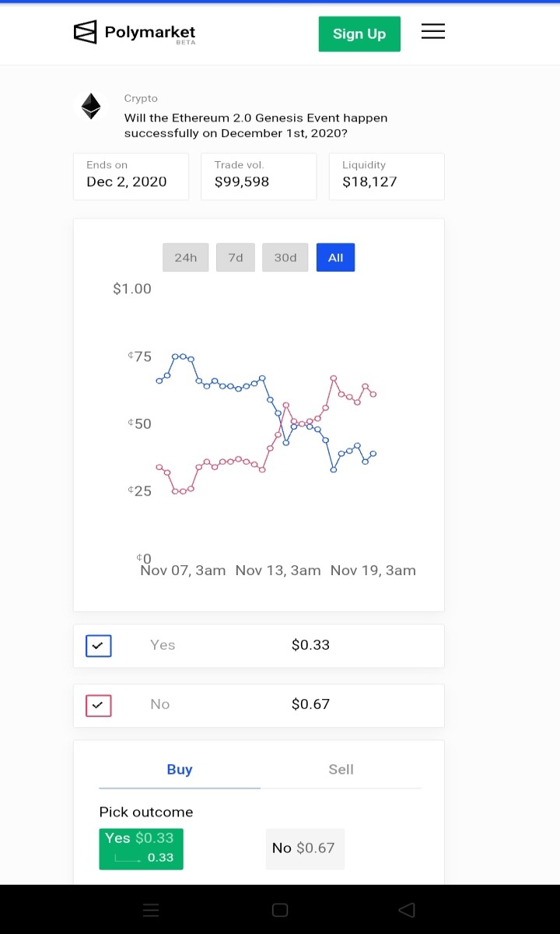Tap the Android back navigation icon

pyautogui.click(x=406, y=910)
